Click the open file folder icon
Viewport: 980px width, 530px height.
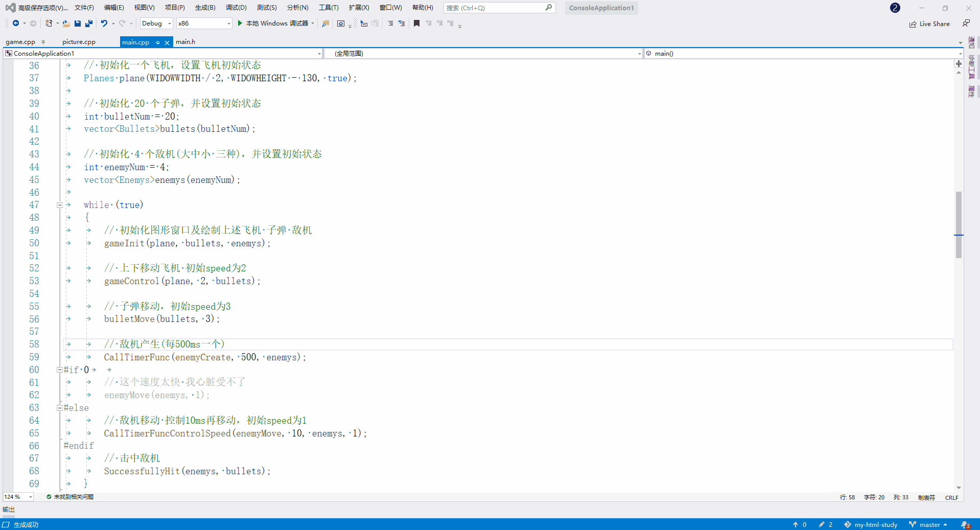point(66,24)
